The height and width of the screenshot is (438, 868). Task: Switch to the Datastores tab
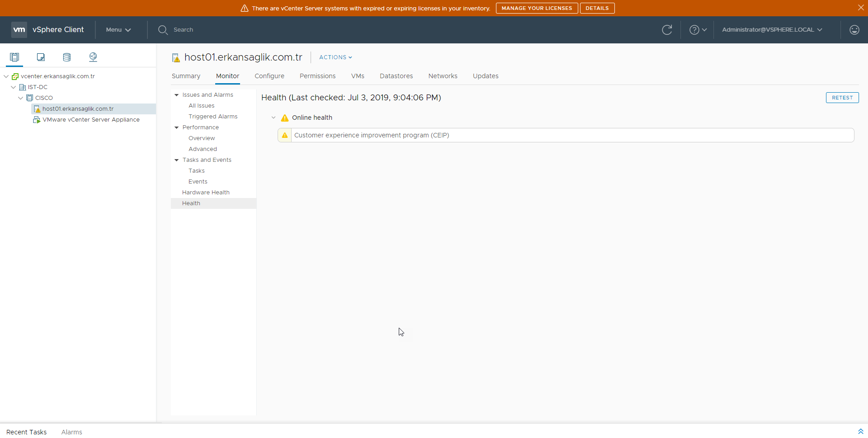click(x=396, y=76)
